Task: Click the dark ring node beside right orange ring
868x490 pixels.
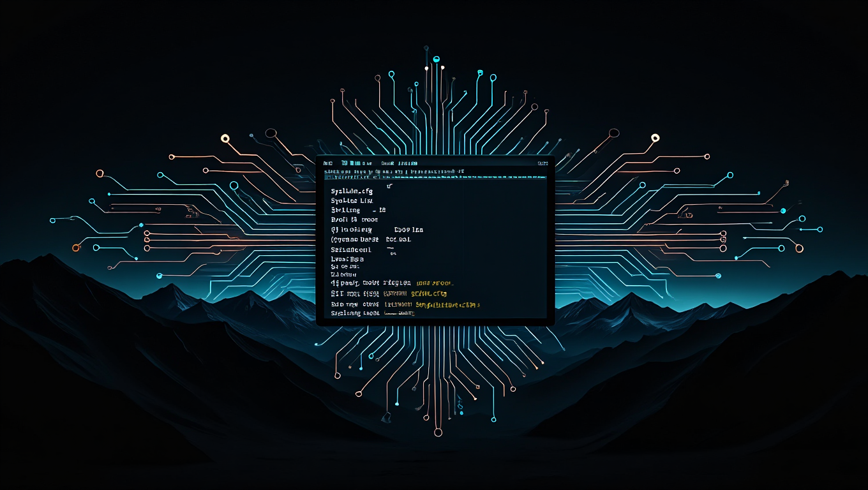Action: click(x=614, y=133)
